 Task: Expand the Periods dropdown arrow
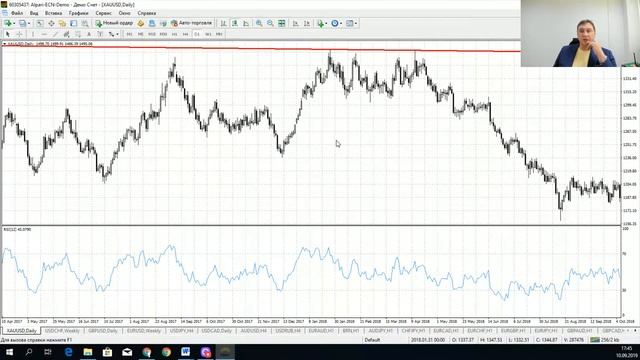341,23
